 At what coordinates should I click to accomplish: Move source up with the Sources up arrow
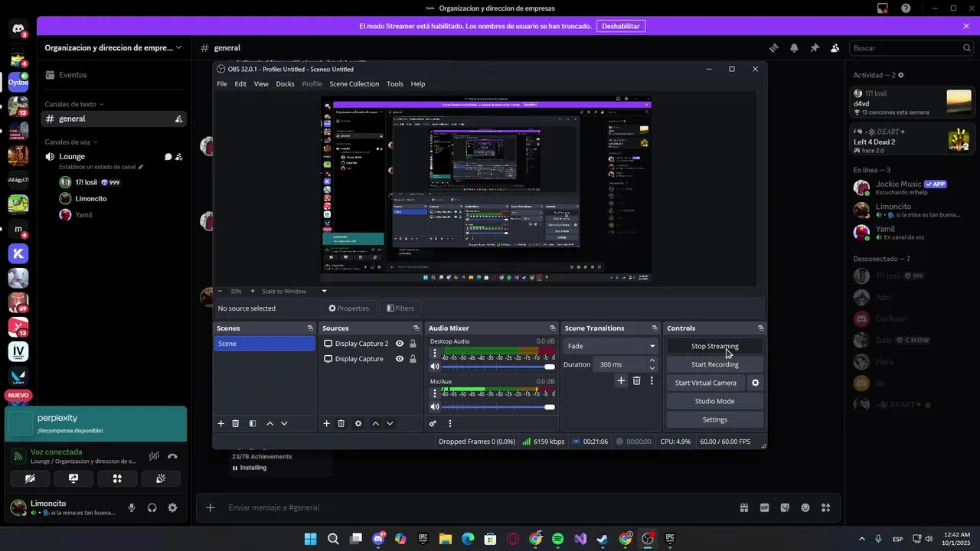point(375,423)
